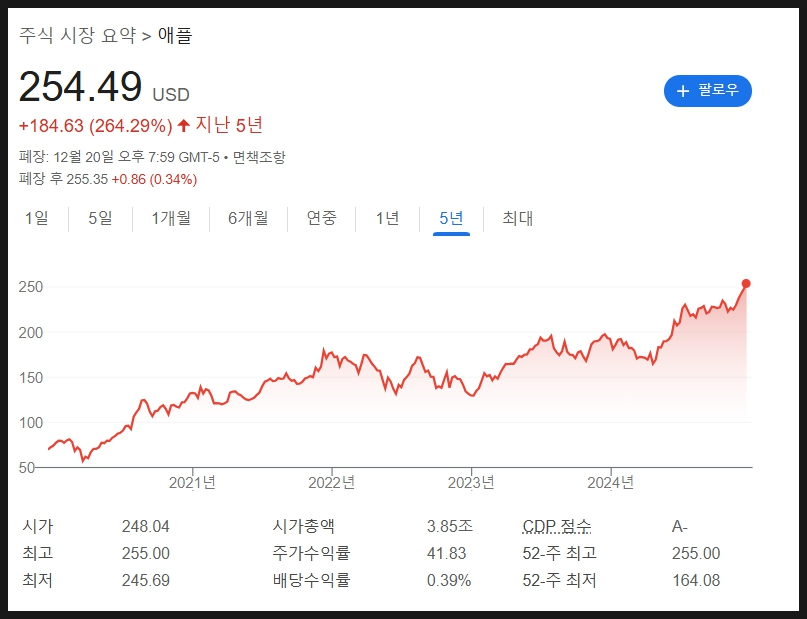This screenshot has height=619, width=807.
Task: Click the 면책조항 disclaimer link
Action: (x=259, y=157)
